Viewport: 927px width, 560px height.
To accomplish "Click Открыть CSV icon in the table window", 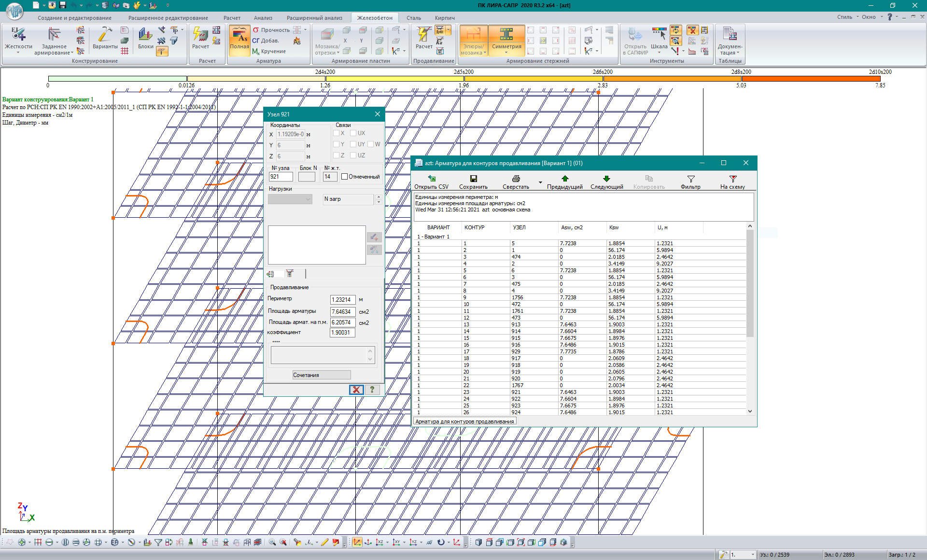I will pyautogui.click(x=432, y=179).
